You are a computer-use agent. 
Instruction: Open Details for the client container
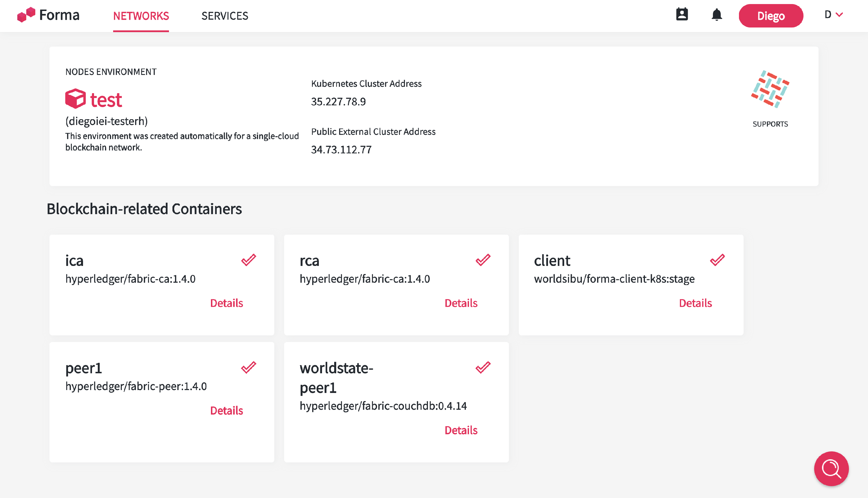coord(695,303)
